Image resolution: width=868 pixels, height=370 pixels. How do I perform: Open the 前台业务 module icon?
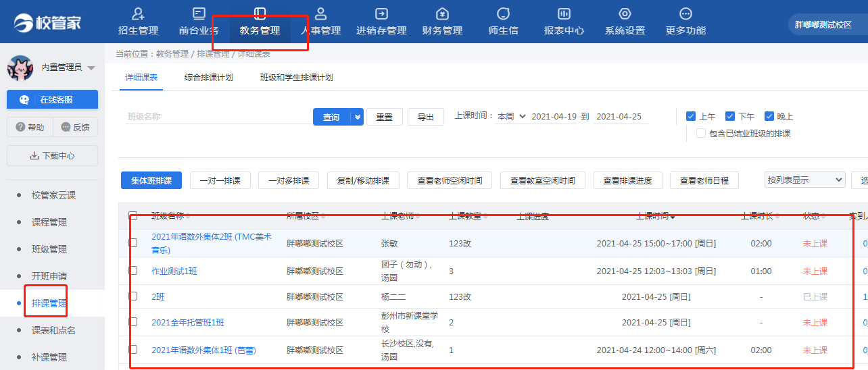(x=199, y=14)
